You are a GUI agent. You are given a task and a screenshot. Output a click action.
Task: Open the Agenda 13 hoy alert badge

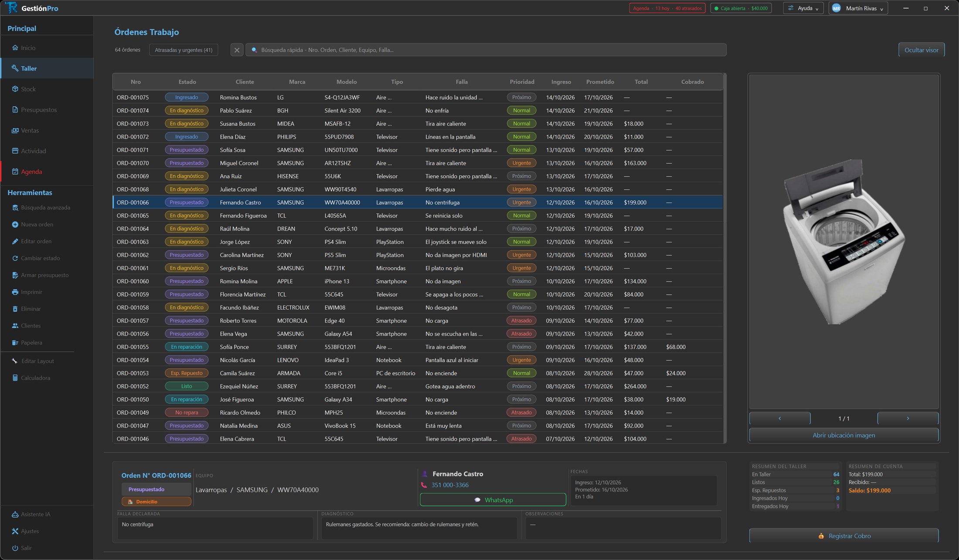tap(667, 8)
